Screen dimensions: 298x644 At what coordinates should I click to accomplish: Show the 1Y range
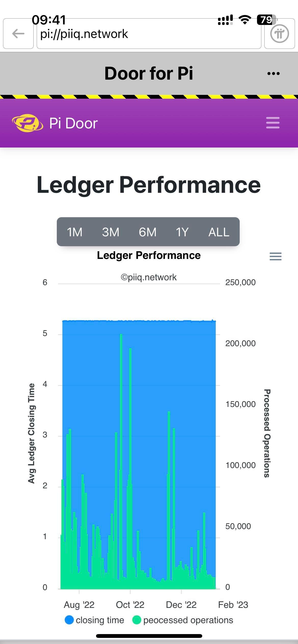182,232
